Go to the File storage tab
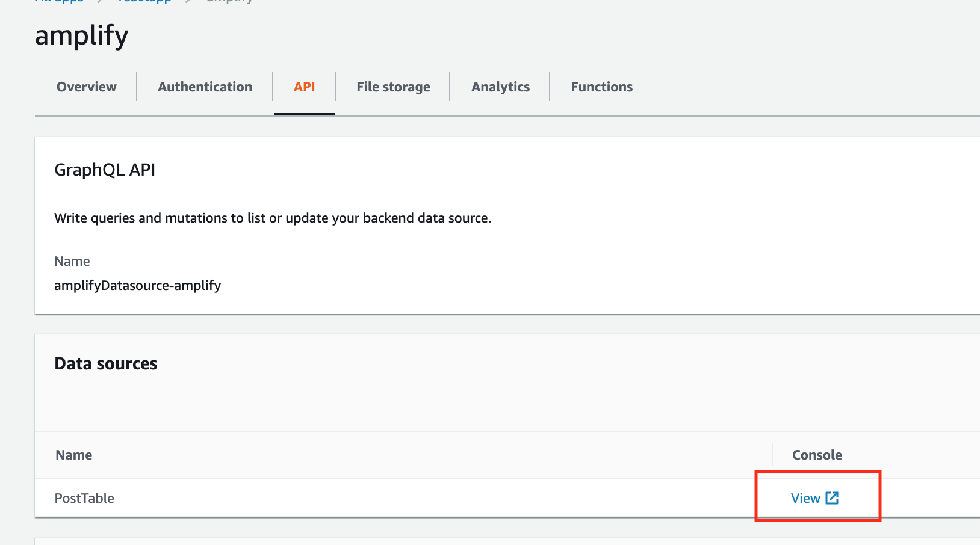 pyautogui.click(x=393, y=87)
